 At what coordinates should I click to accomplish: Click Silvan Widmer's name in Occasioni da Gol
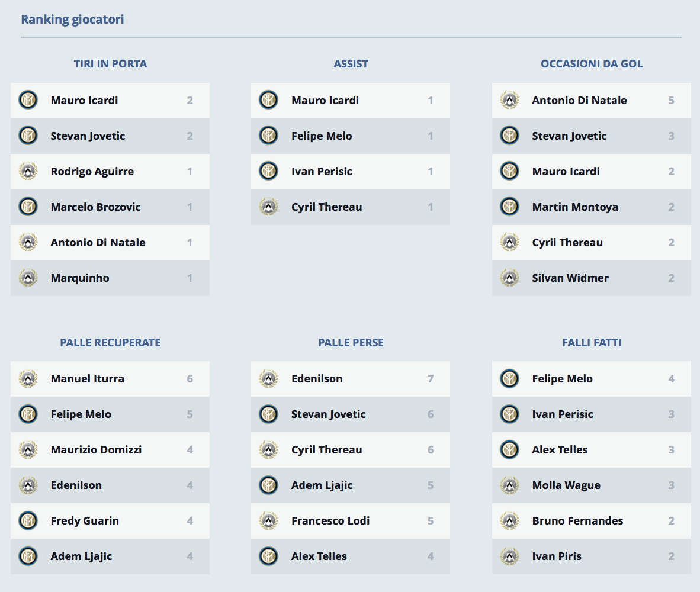click(x=570, y=278)
